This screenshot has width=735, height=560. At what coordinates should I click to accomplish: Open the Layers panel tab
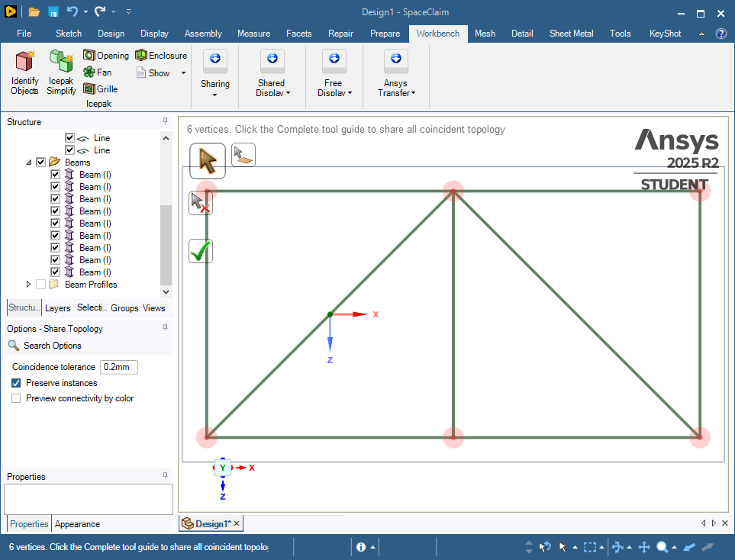[57, 308]
